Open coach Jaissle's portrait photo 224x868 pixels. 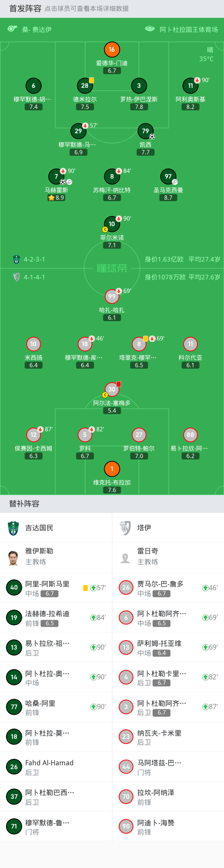[x=13, y=558]
